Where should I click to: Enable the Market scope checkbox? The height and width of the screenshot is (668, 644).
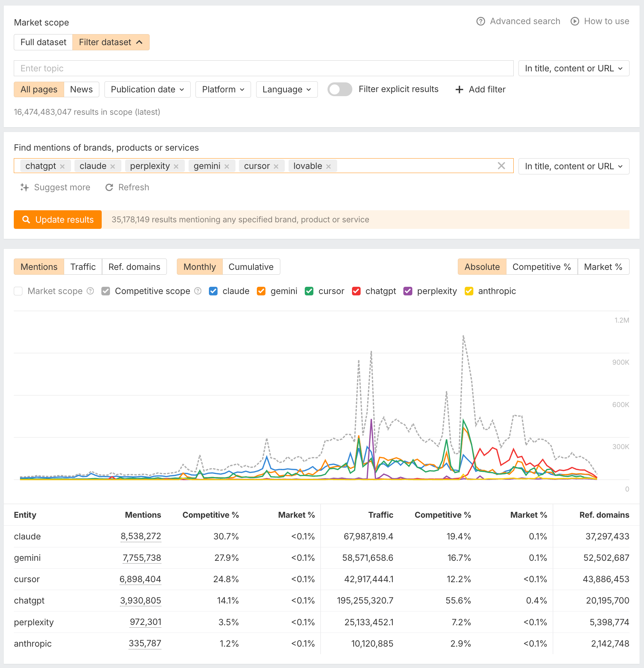pos(18,291)
